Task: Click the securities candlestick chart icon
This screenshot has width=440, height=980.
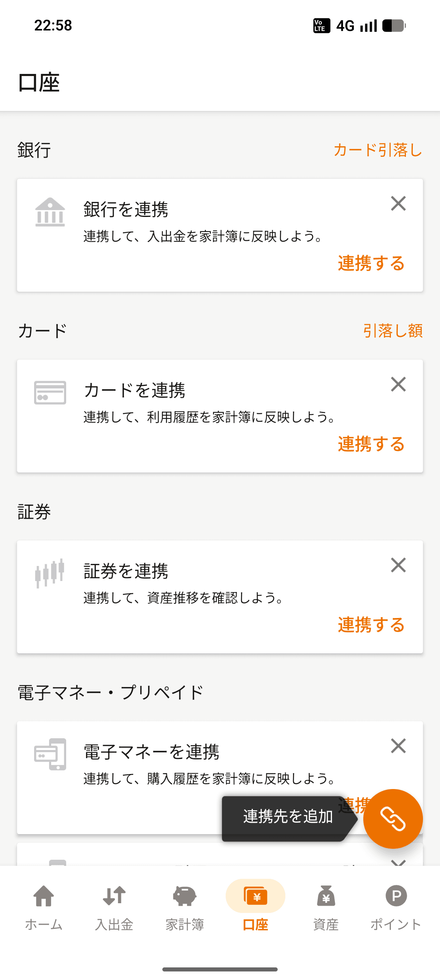Action: click(50, 573)
